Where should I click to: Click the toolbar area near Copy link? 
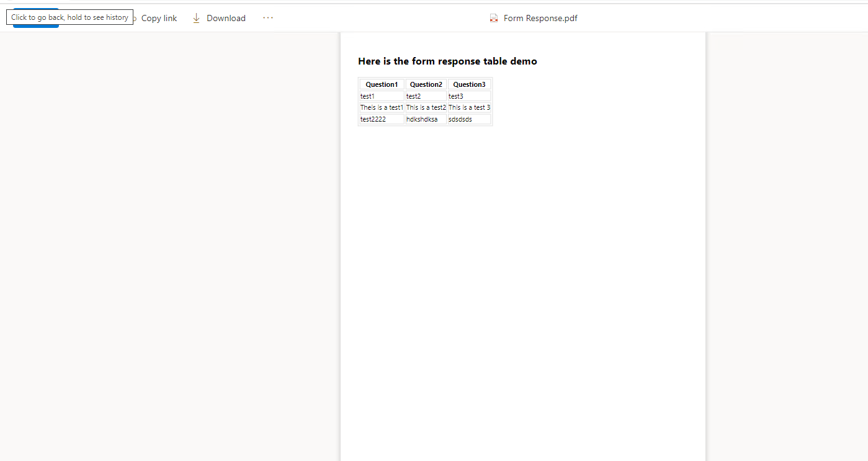[x=158, y=17]
